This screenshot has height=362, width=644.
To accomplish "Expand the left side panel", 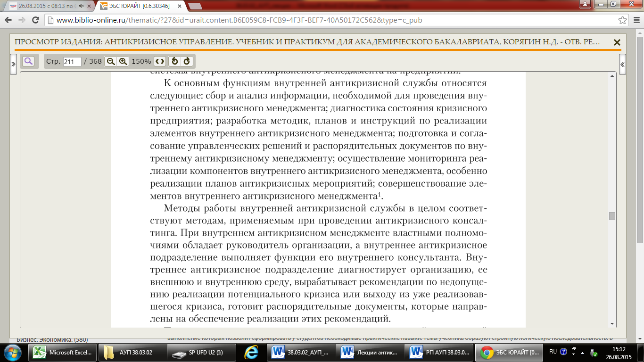I will pos(14,65).
